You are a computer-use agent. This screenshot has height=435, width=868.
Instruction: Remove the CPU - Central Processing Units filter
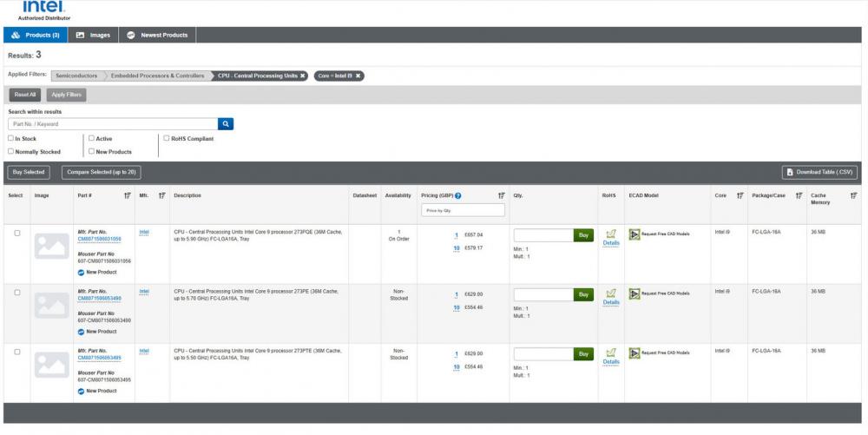[x=302, y=76]
